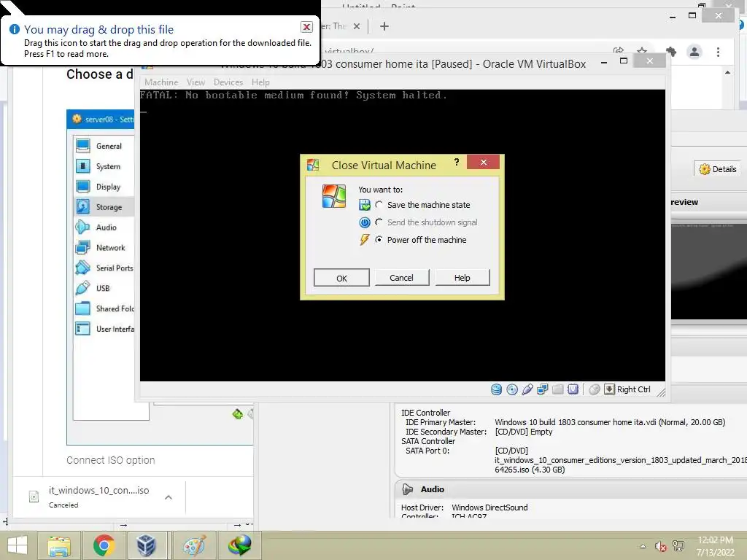Select Save the machine state option
Screen dimensions: 747x560
(x=379, y=205)
